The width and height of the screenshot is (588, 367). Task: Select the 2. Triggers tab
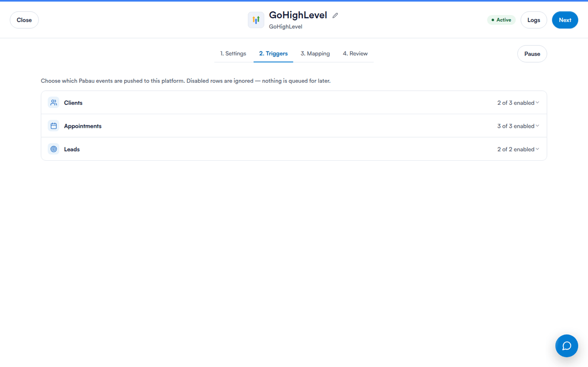[x=273, y=54]
